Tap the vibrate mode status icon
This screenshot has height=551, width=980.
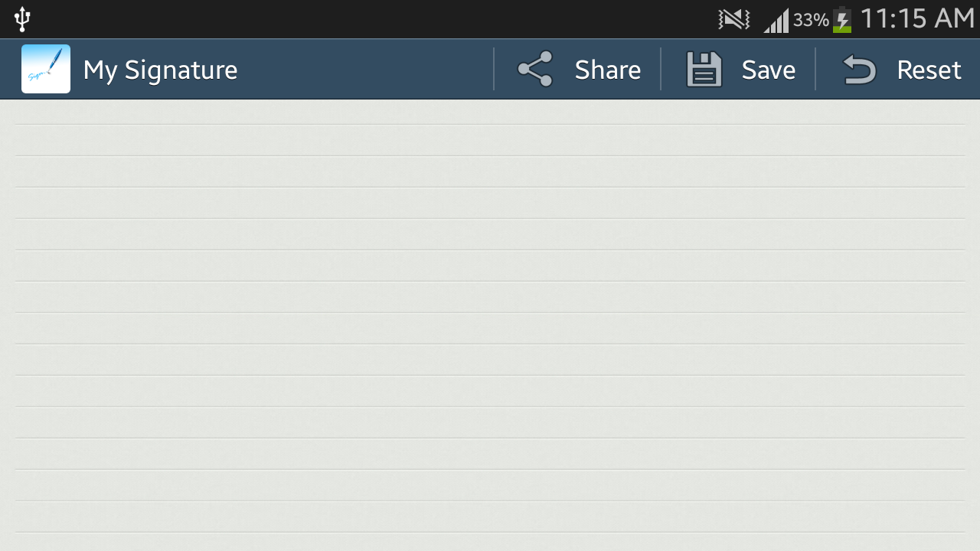tap(734, 19)
